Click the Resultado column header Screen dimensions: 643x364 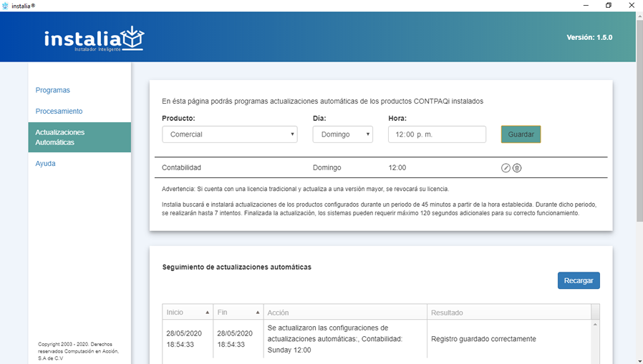509,313
